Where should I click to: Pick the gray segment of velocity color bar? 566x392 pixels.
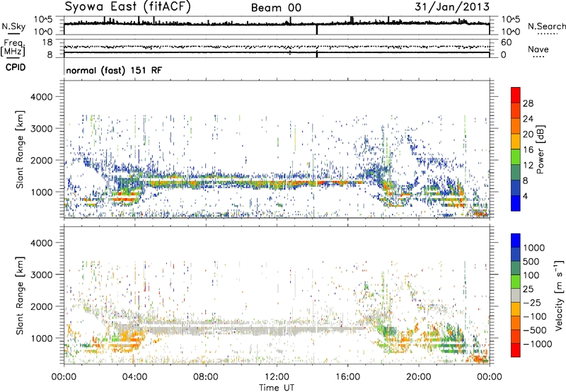point(516,295)
